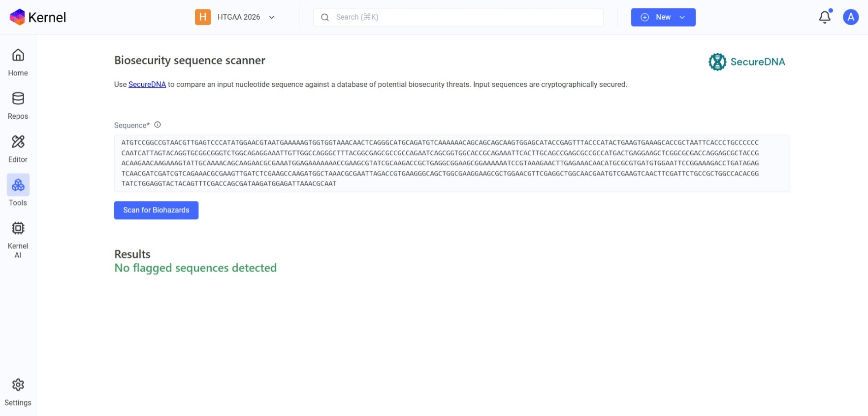Click the 'No flagged sequences detected' result
This screenshot has width=868, height=416.
tap(195, 268)
